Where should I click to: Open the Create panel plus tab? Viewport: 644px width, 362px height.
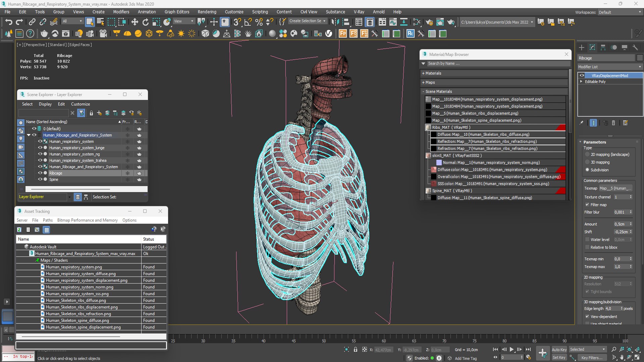pyautogui.click(x=582, y=47)
